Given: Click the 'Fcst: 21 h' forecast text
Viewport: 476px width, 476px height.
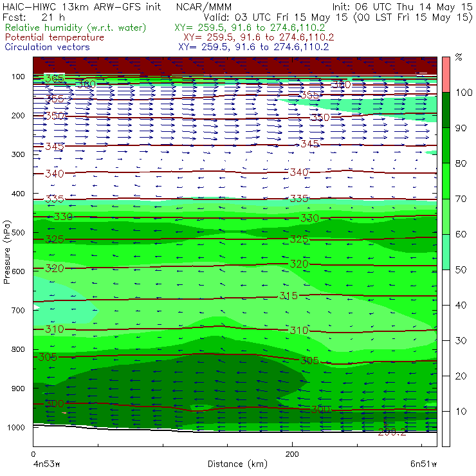Looking at the screenshot, I should click(33, 17).
